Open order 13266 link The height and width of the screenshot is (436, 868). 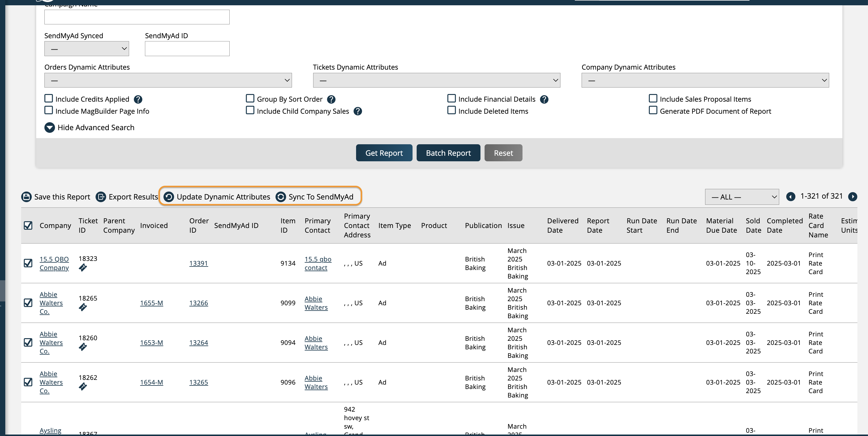(199, 303)
